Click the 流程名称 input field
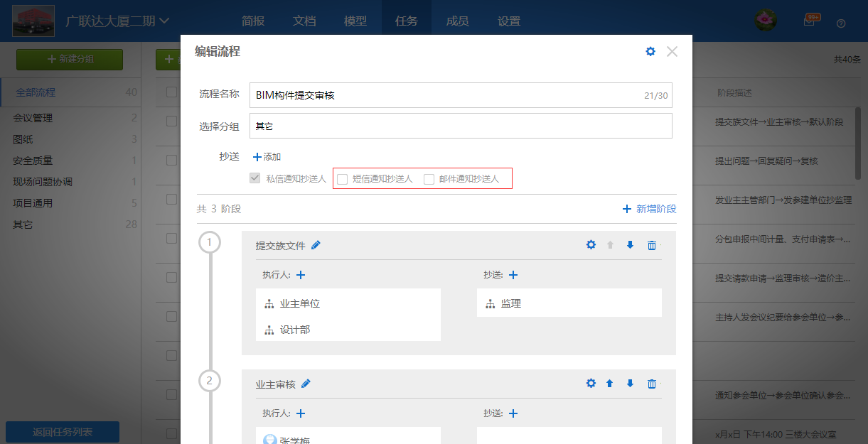868x444 pixels. 444,95
